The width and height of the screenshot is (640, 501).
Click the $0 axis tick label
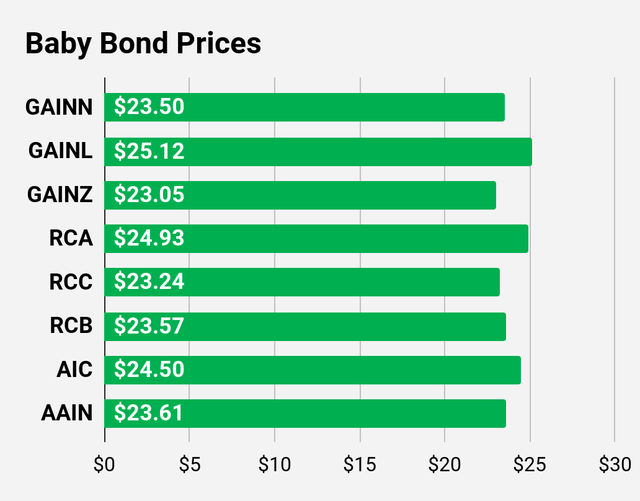(104, 465)
